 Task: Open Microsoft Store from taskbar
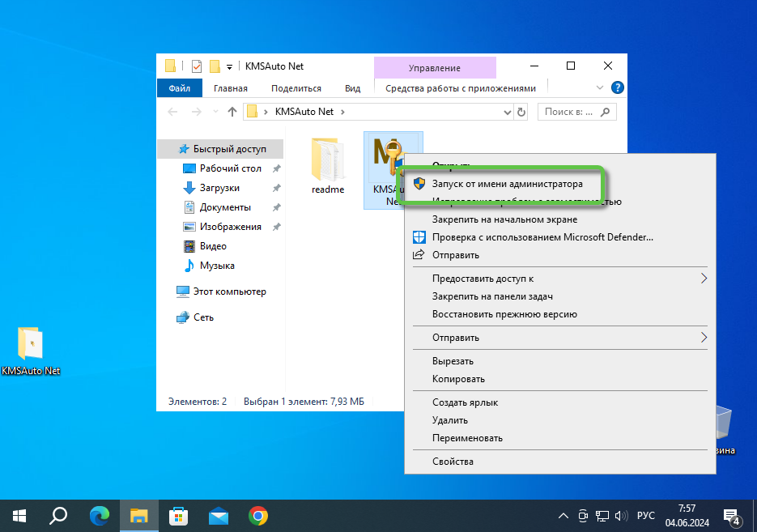pos(179,516)
